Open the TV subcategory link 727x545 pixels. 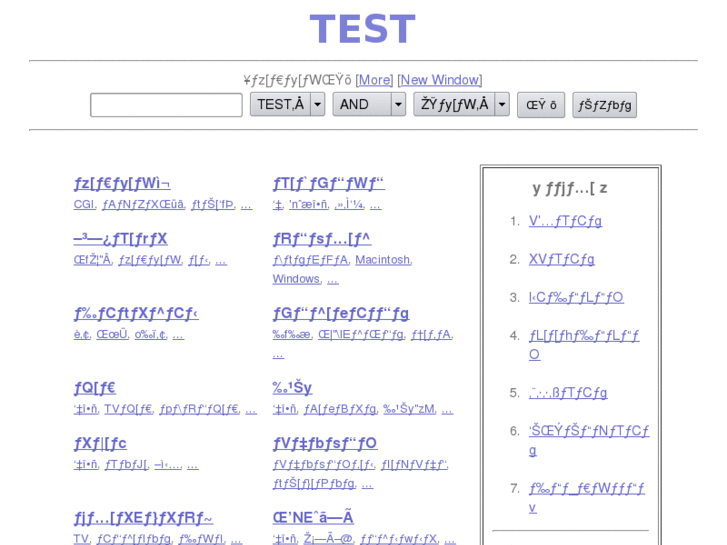point(81,539)
